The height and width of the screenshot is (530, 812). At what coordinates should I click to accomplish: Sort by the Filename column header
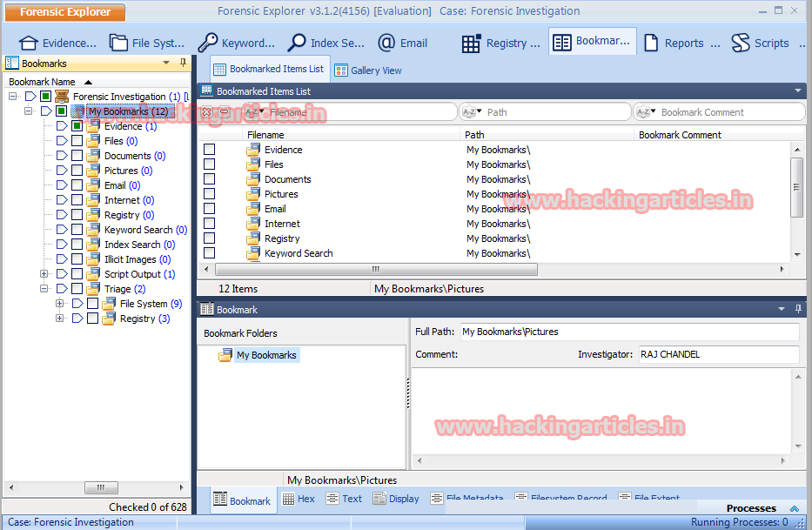pyautogui.click(x=351, y=135)
